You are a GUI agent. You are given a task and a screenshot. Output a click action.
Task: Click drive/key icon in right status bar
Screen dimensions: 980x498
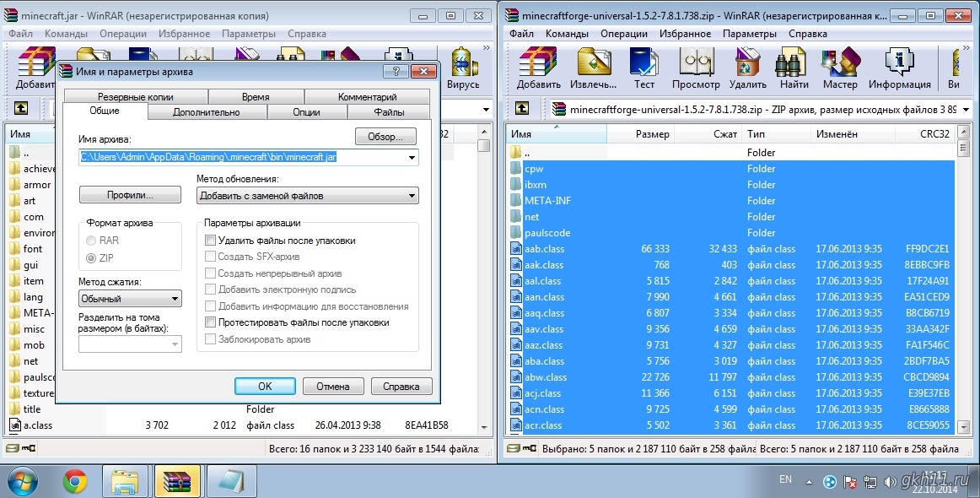pos(521,448)
